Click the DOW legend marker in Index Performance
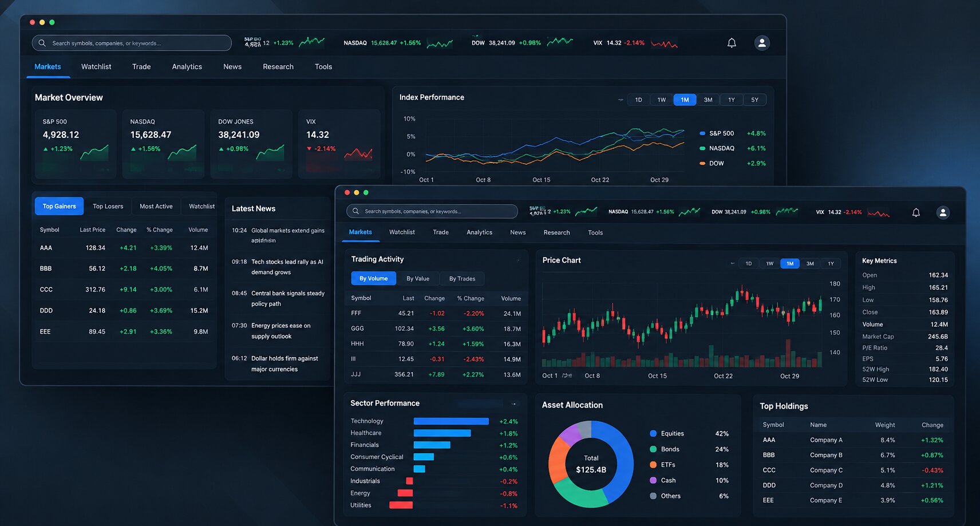 tap(702, 163)
